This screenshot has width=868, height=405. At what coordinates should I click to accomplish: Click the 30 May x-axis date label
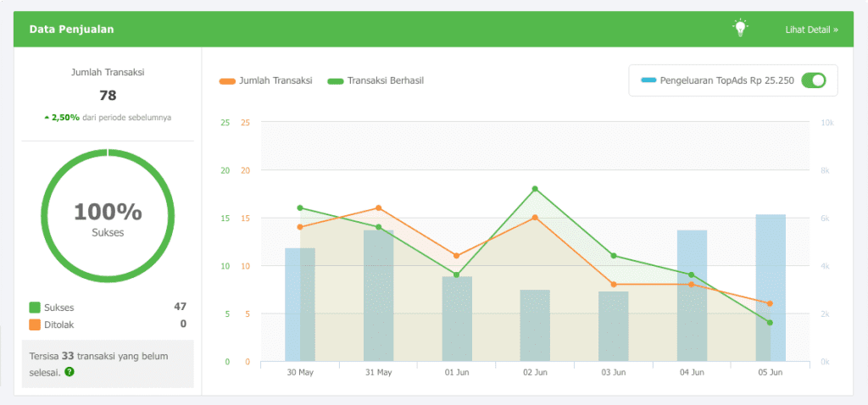(x=300, y=373)
